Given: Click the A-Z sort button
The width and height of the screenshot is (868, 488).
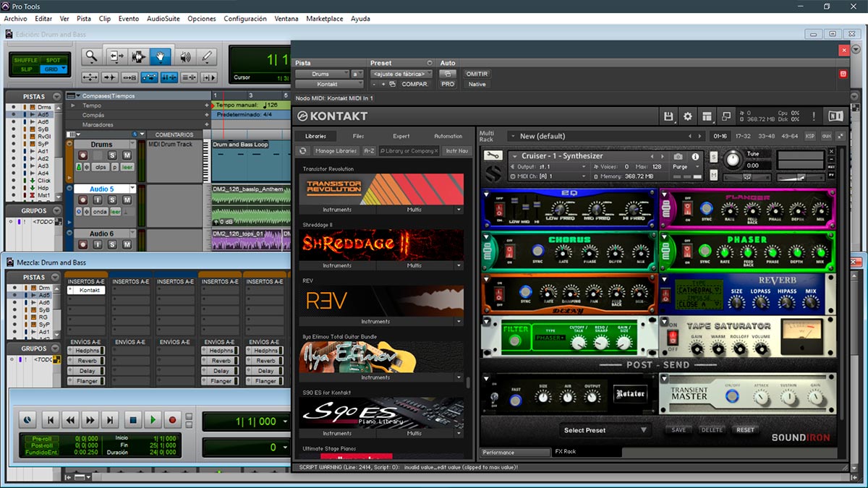Looking at the screenshot, I should tap(369, 150).
